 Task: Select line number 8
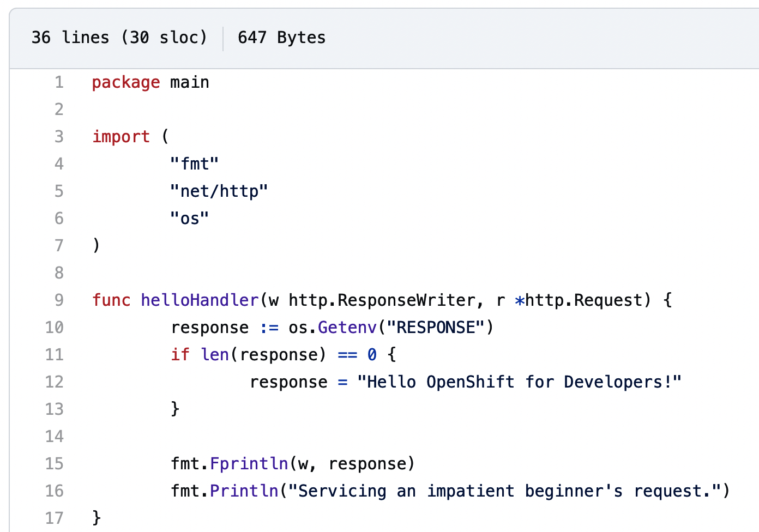coord(59,273)
